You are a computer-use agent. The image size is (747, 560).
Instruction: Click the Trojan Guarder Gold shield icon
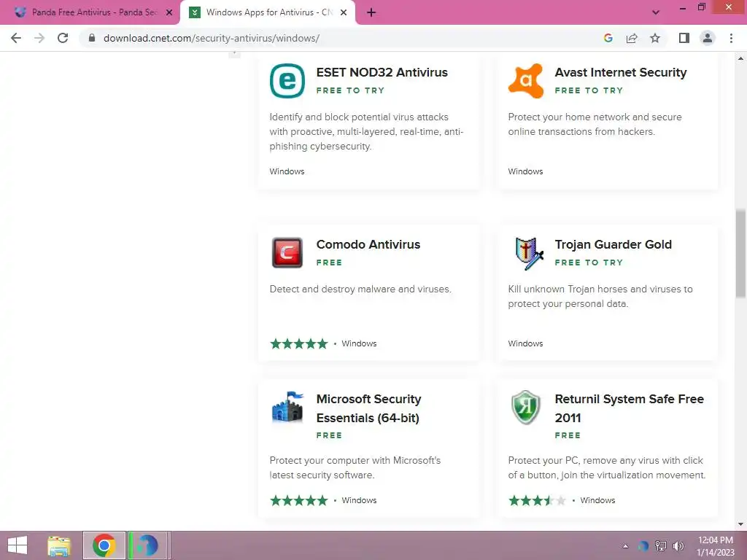tap(528, 253)
